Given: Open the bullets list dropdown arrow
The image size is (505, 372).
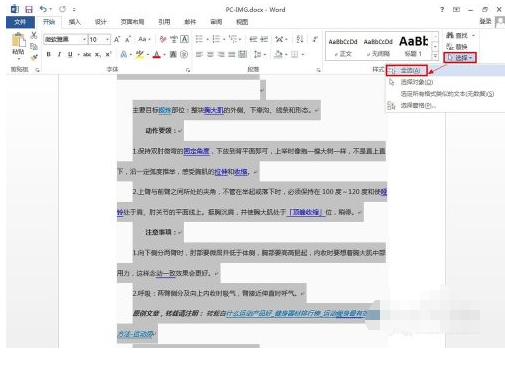Looking at the screenshot, I should click(207, 40).
